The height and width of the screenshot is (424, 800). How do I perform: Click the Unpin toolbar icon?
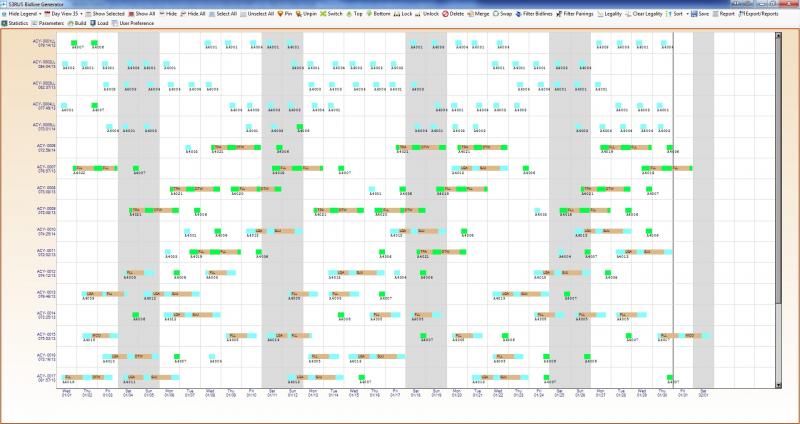click(x=308, y=14)
